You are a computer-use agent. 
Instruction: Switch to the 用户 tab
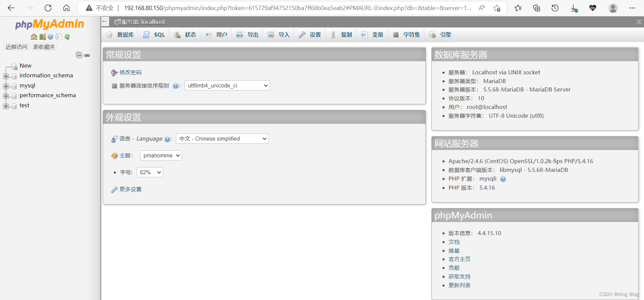pyautogui.click(x=216, y=35)
